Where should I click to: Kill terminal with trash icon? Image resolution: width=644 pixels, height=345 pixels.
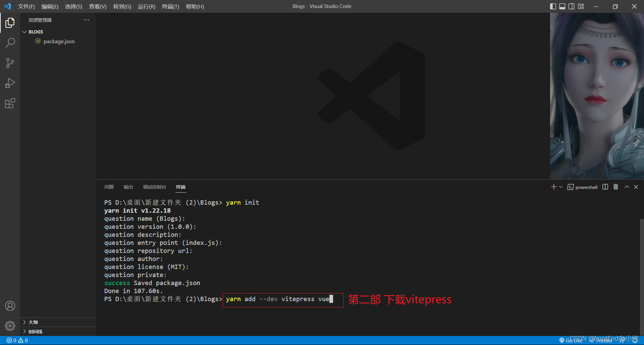click(x=616, y=187)
